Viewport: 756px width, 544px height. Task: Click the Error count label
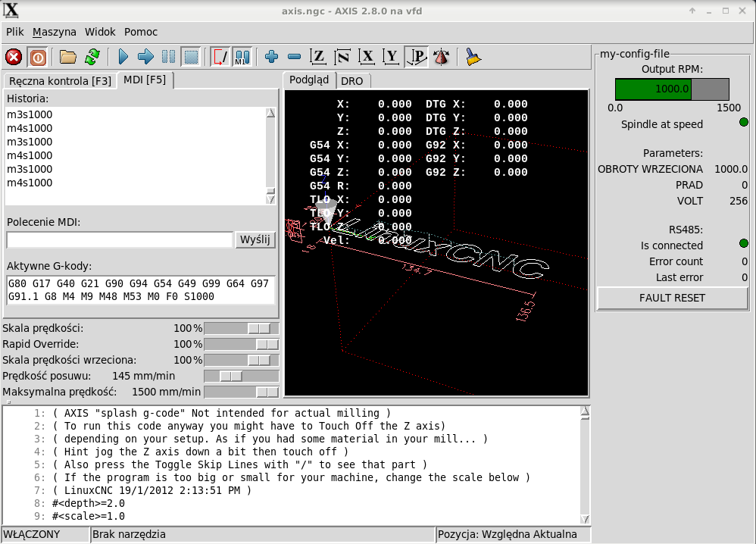[676, 262]
